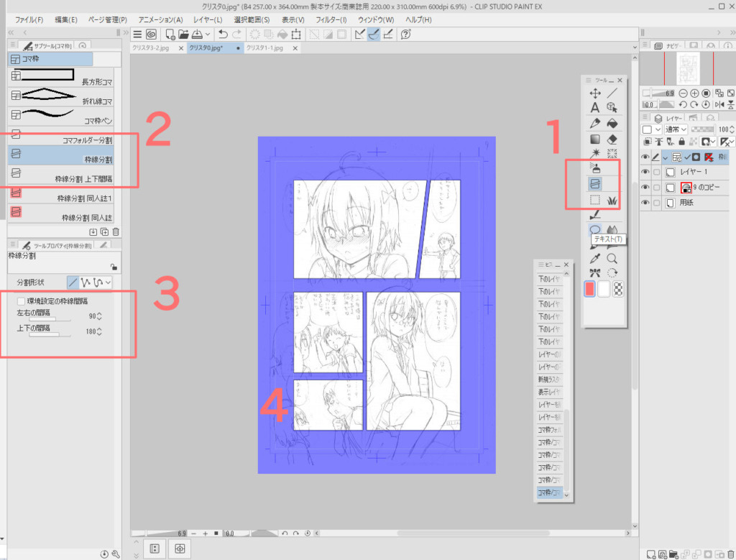Select the Zoom magnifier tool
This screenshot has height=560, width=736.
[612, 258]
